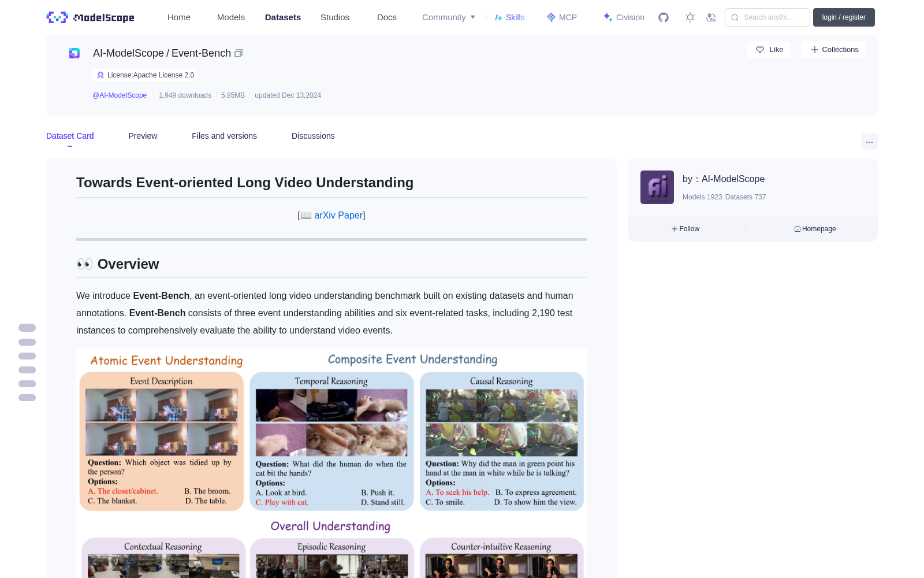Like this dataset
Viewport: 924px width, 578px height.
(769, 50)
